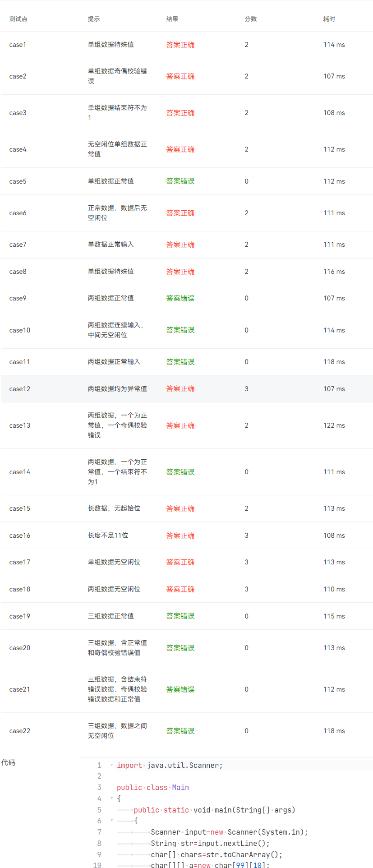Screen dimensions: 373x868
Task: Collapse the import fold arrow at line 1
Action: coord(112,765)
